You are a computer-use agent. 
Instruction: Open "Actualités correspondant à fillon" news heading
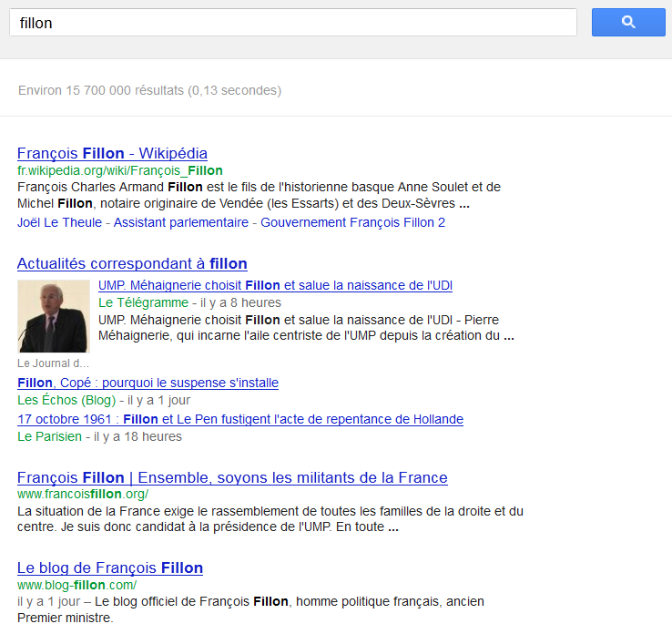[132, 263]
